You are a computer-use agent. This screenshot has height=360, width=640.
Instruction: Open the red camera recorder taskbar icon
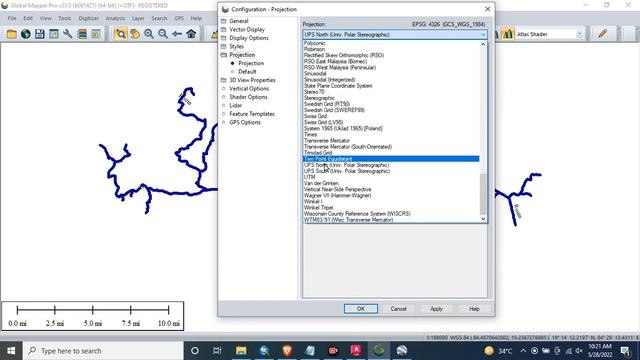pos(333,350)
